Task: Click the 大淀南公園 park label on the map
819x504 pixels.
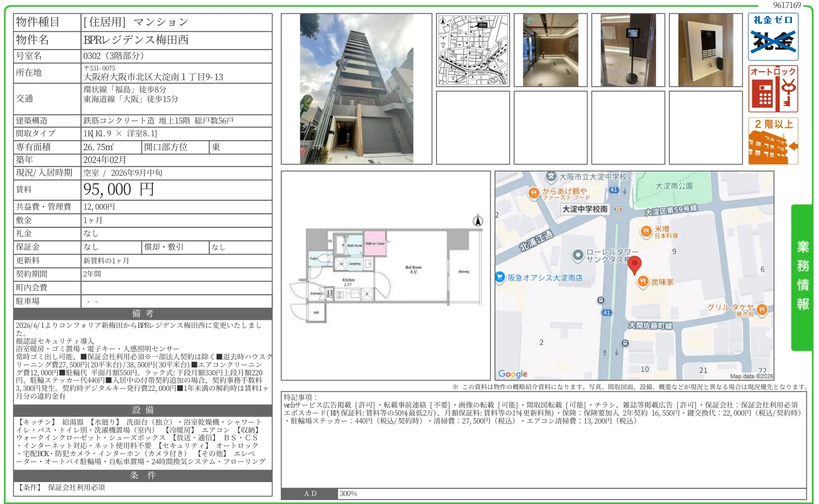Action: click(x=674, y=186)
